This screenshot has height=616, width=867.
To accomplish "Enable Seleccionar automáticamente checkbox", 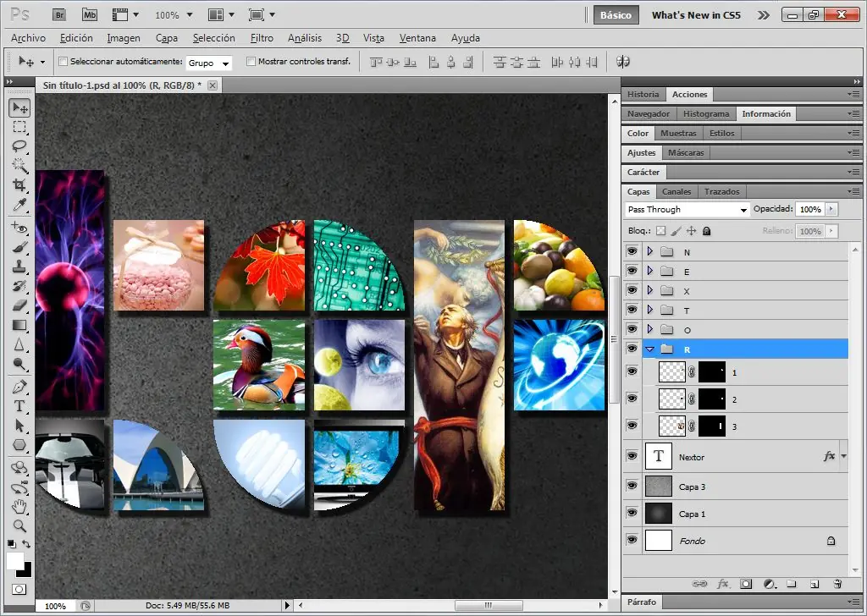I will click(x=63, y=62).
